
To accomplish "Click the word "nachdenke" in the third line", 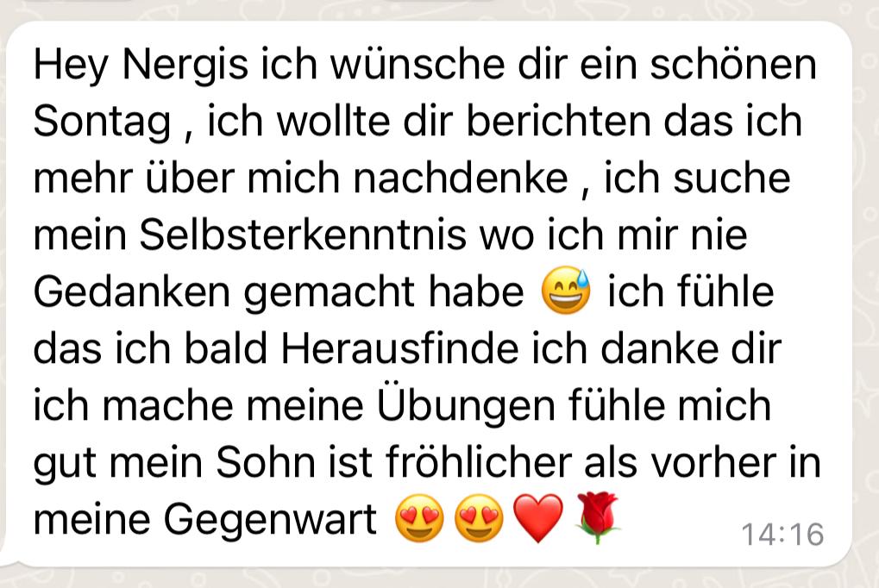I will pos(461,178).
